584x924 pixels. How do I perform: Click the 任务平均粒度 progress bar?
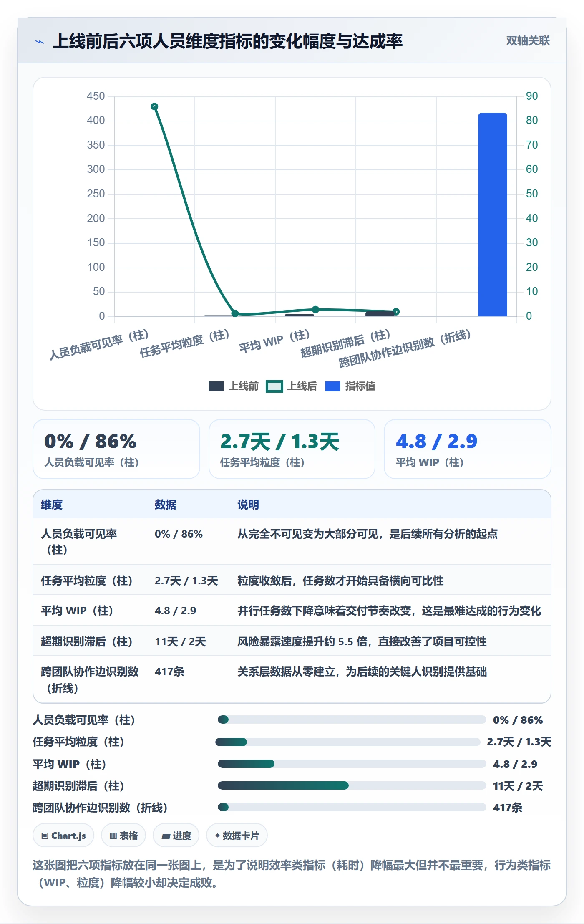coord(347,742)
